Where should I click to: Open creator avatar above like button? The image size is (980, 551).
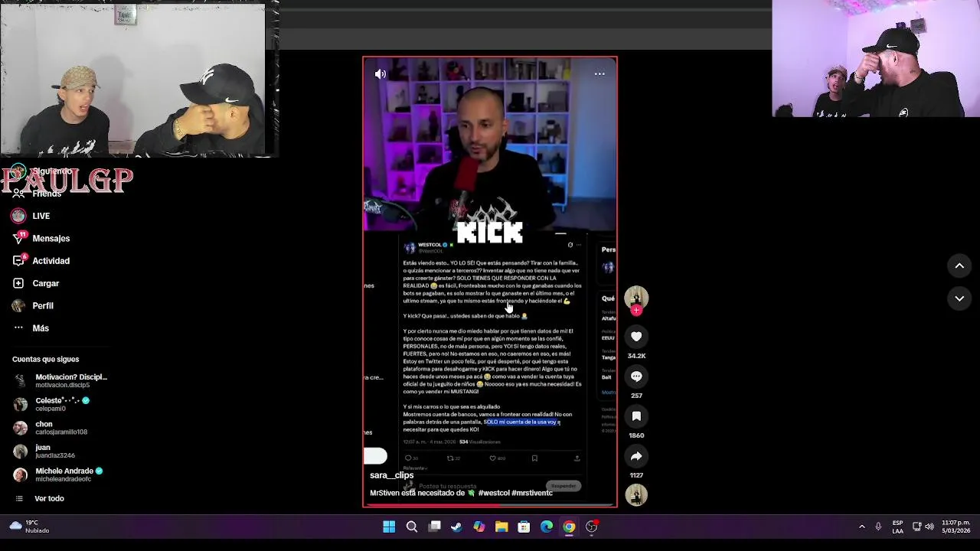pos(636,298)
